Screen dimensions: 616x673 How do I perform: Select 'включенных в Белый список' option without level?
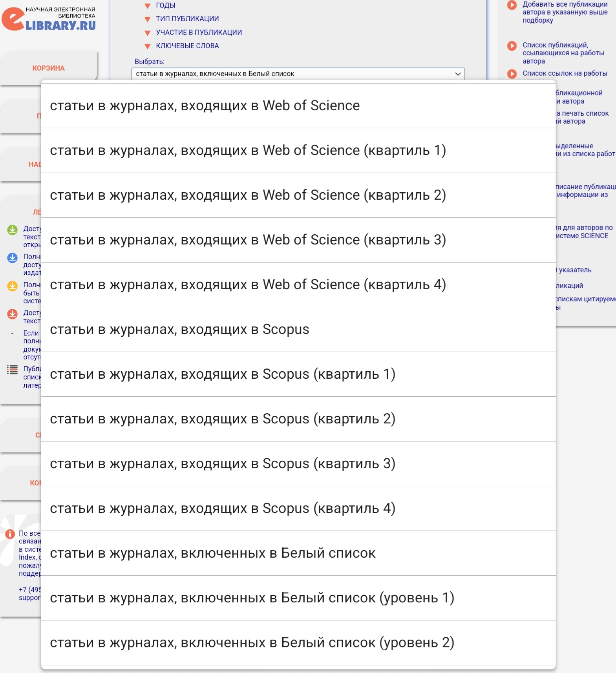coord(298,553)
